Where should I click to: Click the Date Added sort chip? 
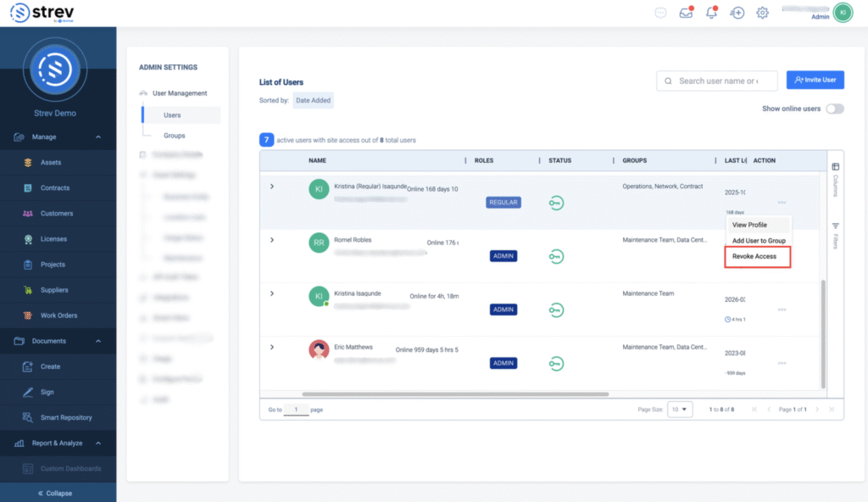314,100
